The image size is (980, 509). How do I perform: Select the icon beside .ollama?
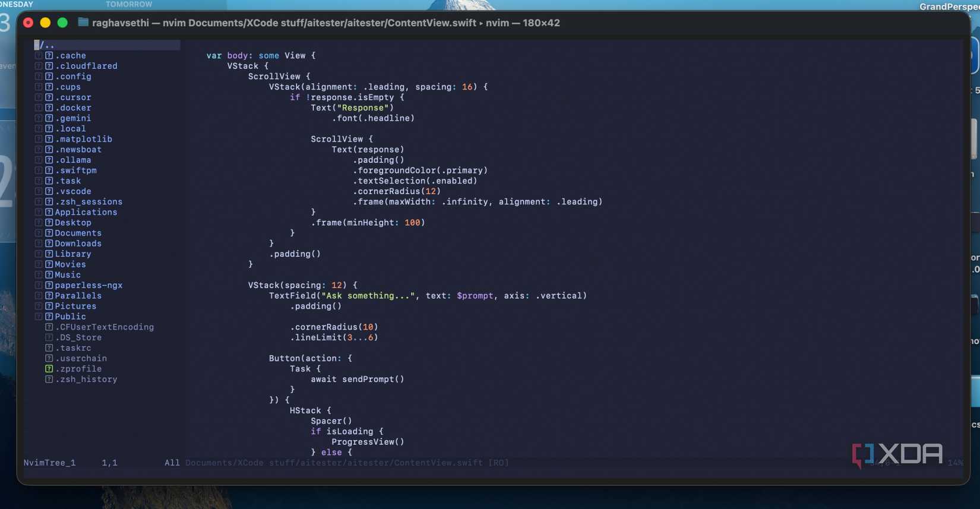[49, 160]
